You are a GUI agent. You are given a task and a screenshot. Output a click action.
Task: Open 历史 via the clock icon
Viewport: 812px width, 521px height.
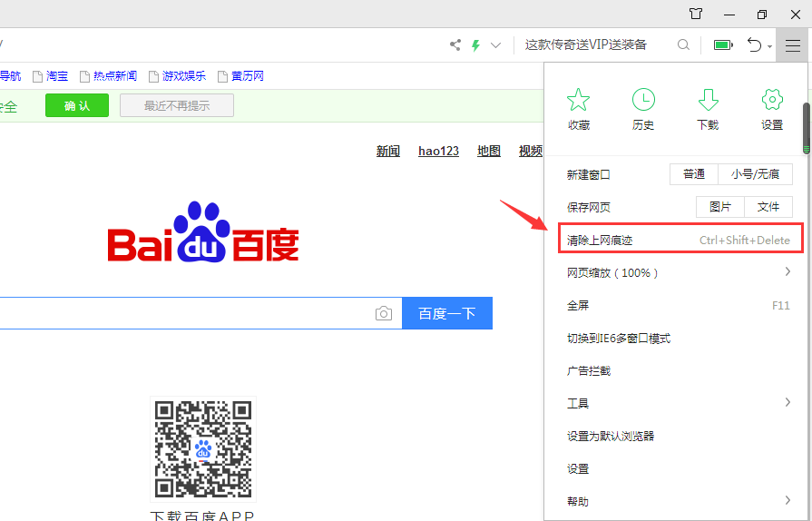coord(643,100)
